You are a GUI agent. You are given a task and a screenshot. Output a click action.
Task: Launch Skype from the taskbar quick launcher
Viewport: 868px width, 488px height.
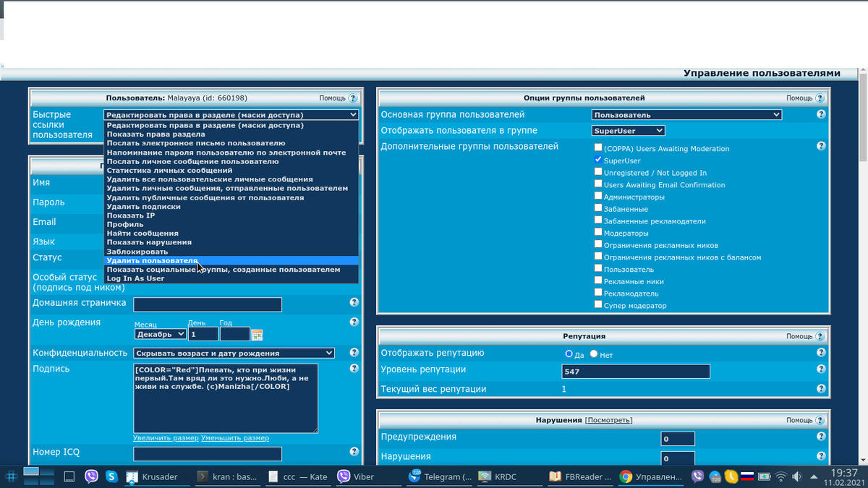coord(111,476)
